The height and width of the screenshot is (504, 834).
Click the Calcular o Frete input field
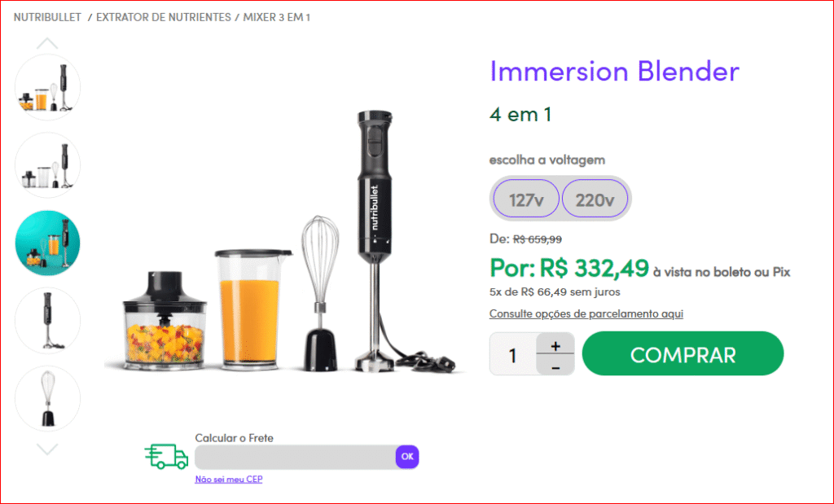pos(295,457)
